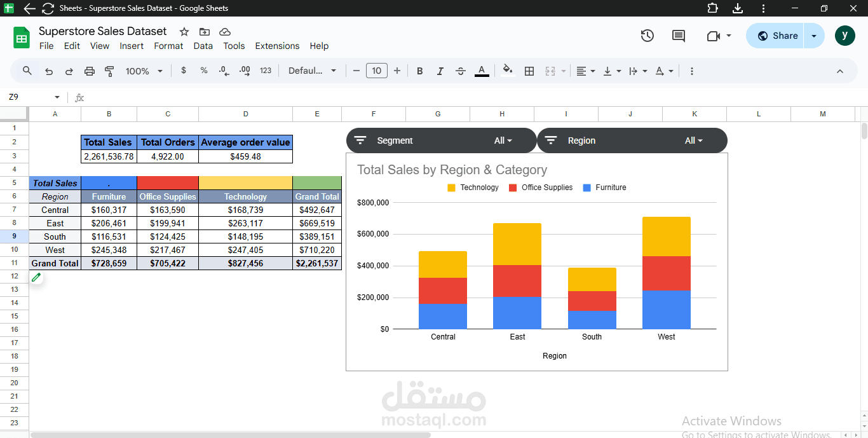Open the Tools menu
The width and height of the screenshot is (868, 438).
click(x=234, y=46)
